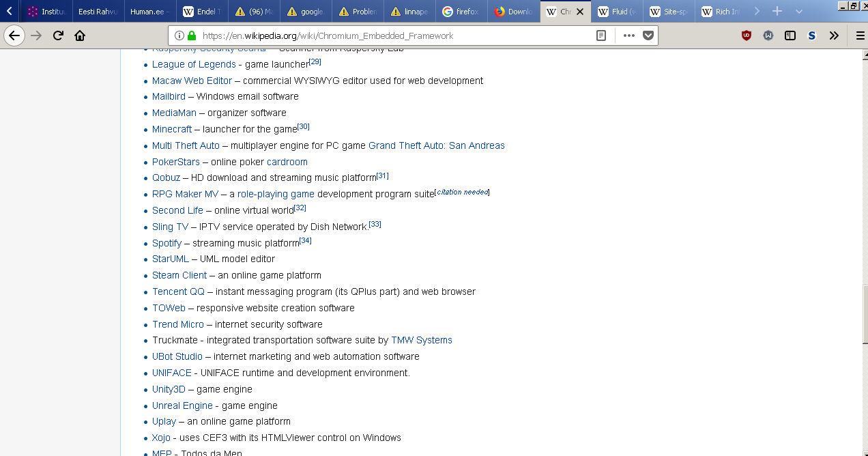Open the StarUML link
Viewport: 868px width, 456px height.
171,259
